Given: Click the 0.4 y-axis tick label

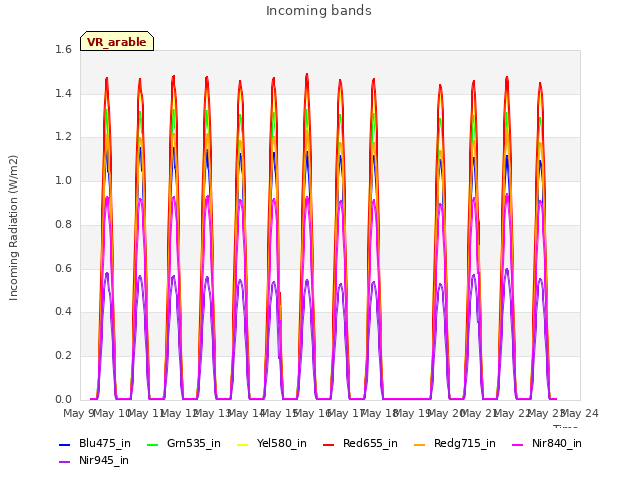Looking at the screenshot, I should tap(63, 312).
